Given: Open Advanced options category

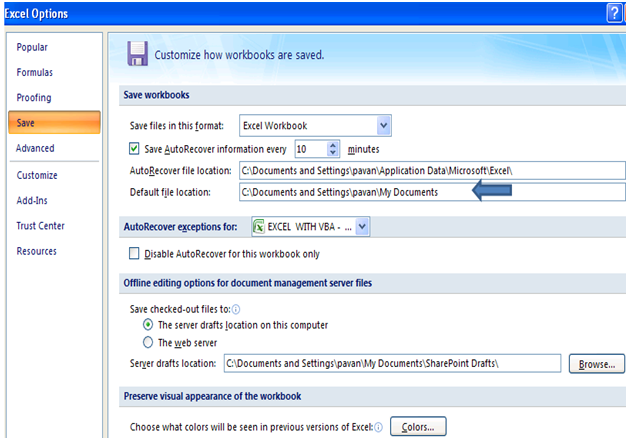Looking at the screenshot, I should [x=35, y=148].
